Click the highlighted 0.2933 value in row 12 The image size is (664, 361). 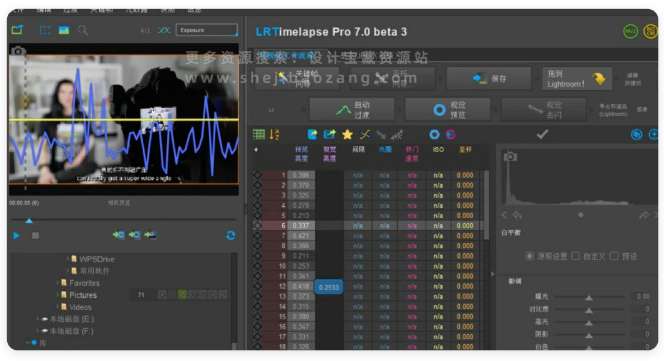pyautogui.click(x=329, y=287)
